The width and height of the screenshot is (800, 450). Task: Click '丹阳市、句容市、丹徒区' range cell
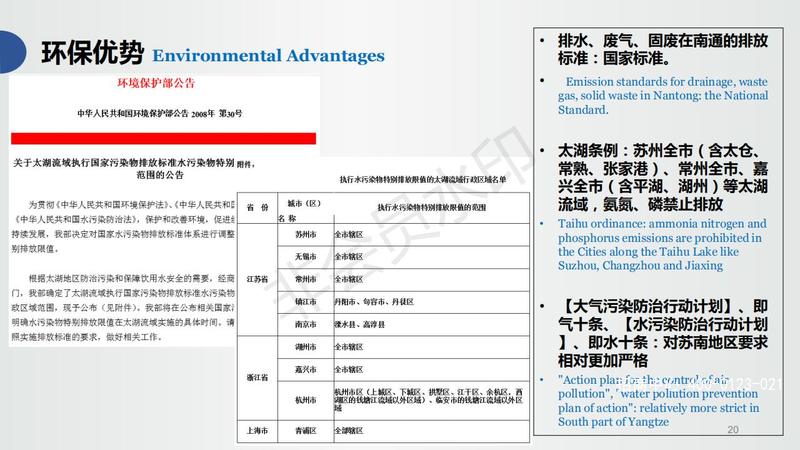click(431, 302)
